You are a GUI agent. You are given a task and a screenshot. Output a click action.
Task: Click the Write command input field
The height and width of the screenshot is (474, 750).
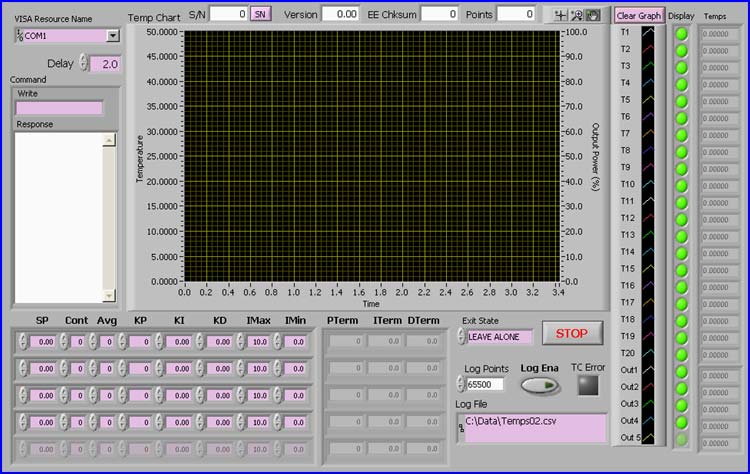(59, 108)
